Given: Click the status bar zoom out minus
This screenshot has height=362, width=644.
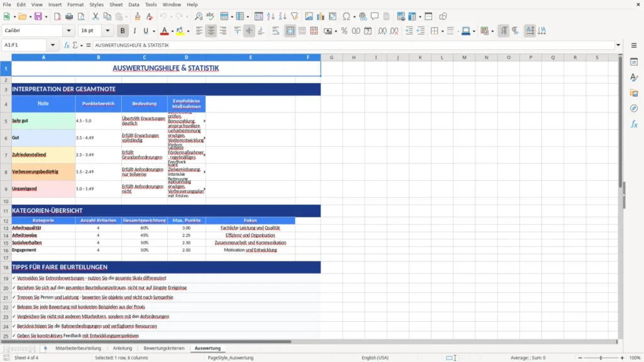Looking at the screenshot, I should pos(580,358).
